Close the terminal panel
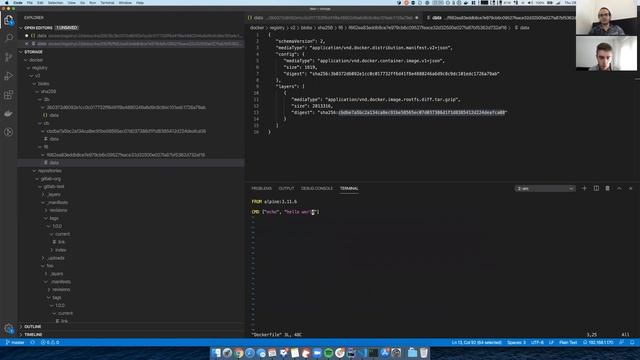 pos(631,188)
